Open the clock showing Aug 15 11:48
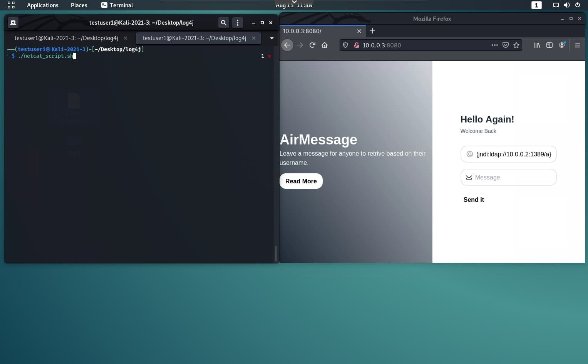 (x=294, y=5)
